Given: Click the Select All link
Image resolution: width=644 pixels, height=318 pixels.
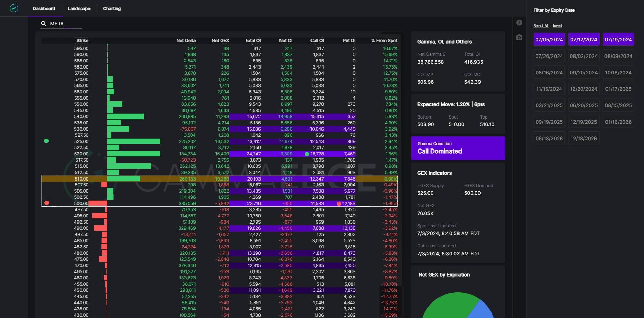Looking at the screenshot, I should [541, 26].
